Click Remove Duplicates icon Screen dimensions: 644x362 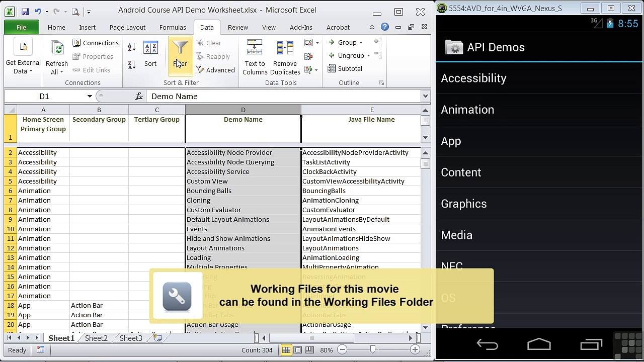pyautogui.click(x=285, y=48)
